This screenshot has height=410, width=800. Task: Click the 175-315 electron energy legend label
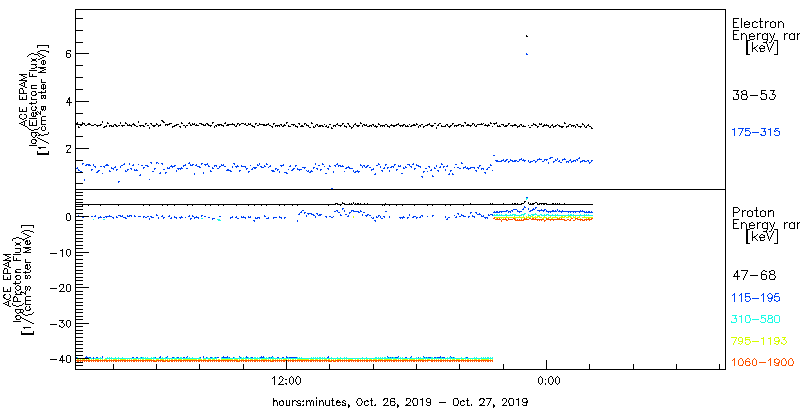756,133
